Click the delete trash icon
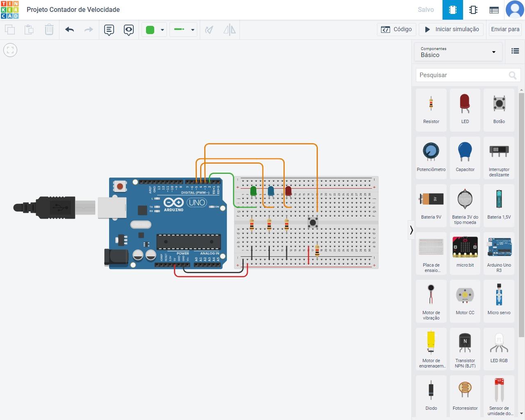The width and height of the screenshot is (525, 420). point(49,30)
